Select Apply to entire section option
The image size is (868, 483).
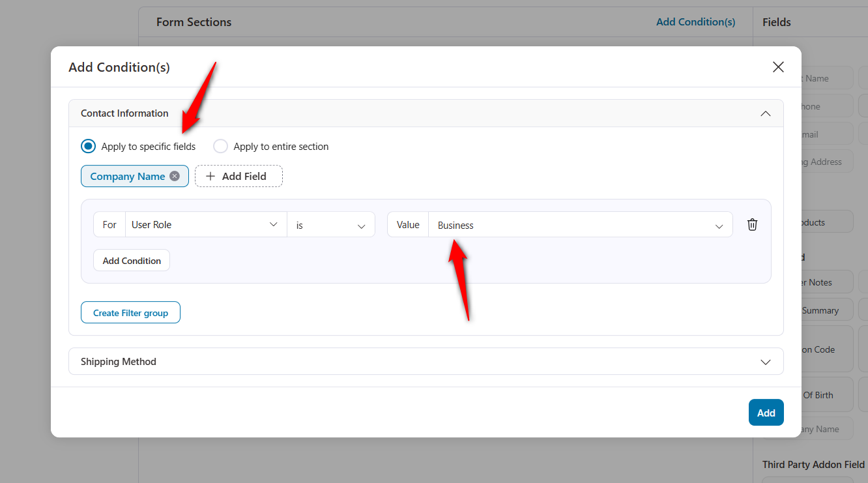pos(221,147)
